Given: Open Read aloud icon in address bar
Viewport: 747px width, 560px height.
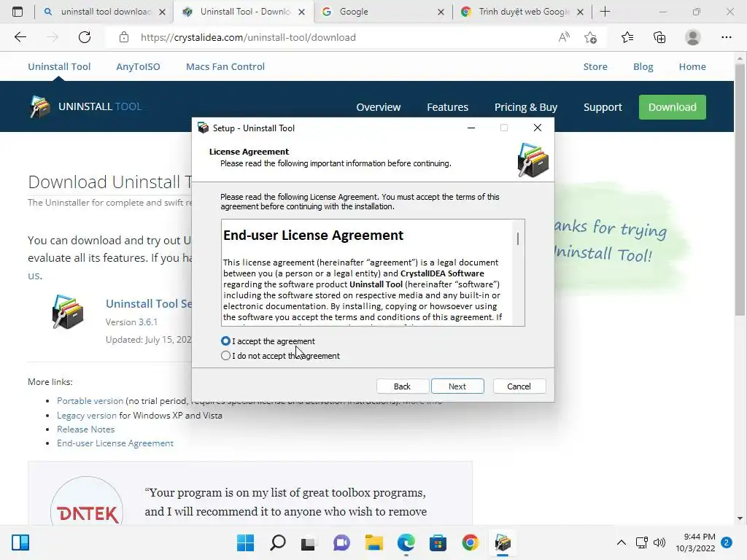Looking at the screenshot, I should point(564,37).
